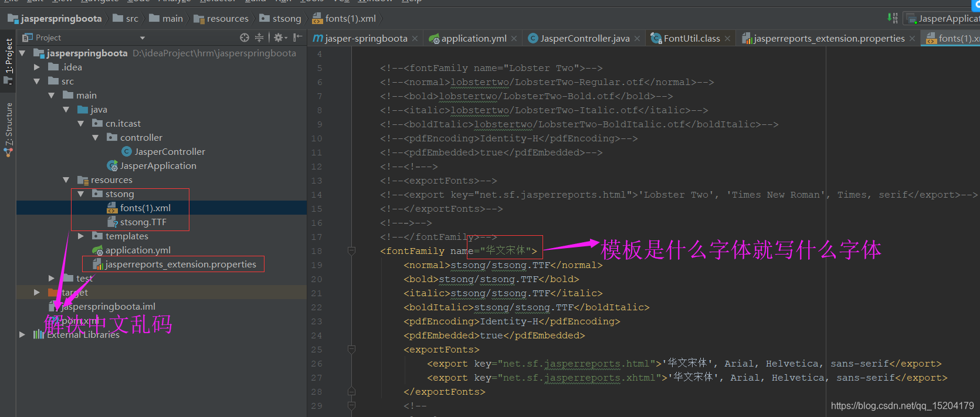Collapse the resources folder arrow
The height and width of the screenshot is (417, 980).
point(66,180)
